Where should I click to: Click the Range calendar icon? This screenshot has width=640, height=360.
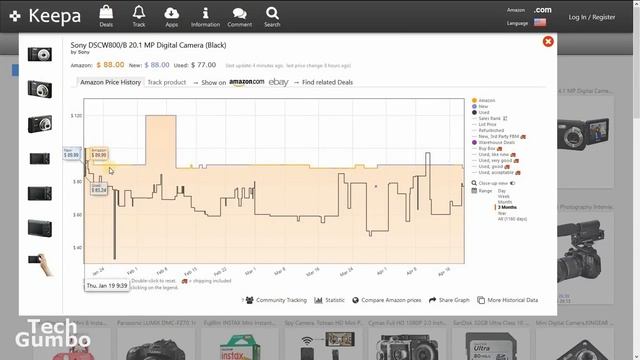point(474,191)
